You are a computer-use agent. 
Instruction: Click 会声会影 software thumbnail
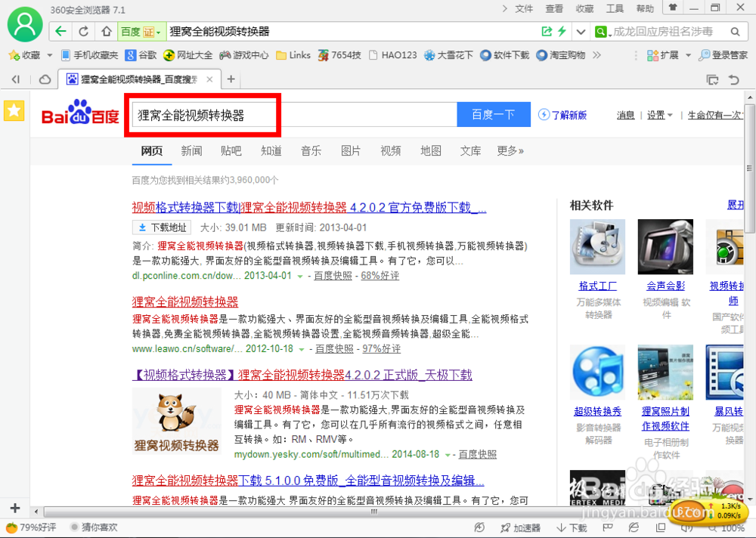[665, 247]
